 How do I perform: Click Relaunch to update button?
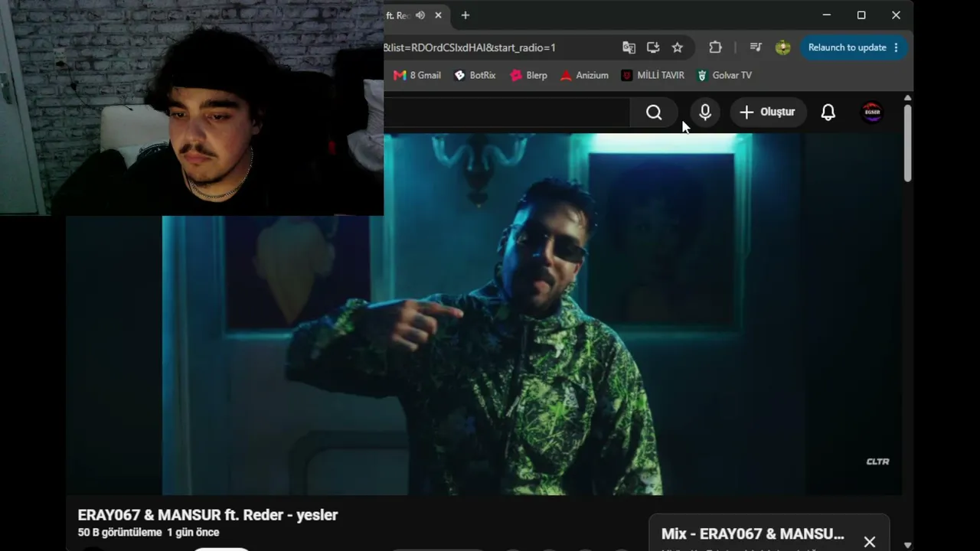(x=854, y=47)
